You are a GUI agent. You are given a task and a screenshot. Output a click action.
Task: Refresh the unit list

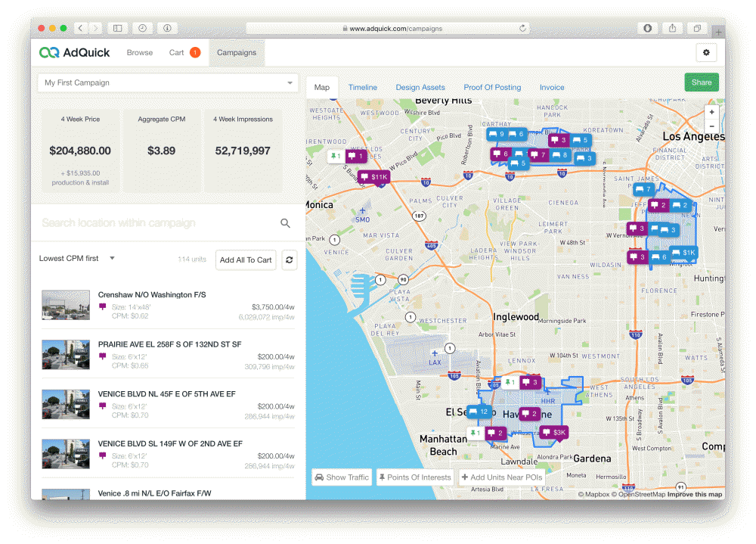[289, 260]
